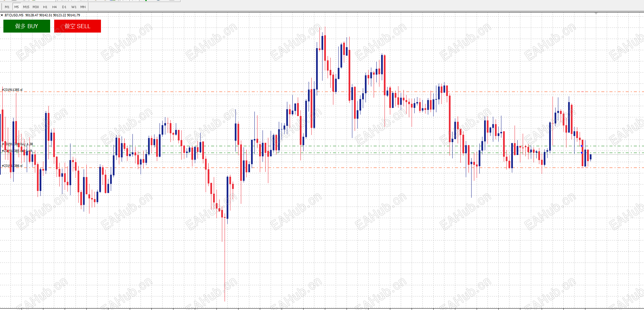The width and height of the screenshot is (644, 310).
Task: Expand the BTCUSD,M5 chart title arrow
Action: [2, 15]
